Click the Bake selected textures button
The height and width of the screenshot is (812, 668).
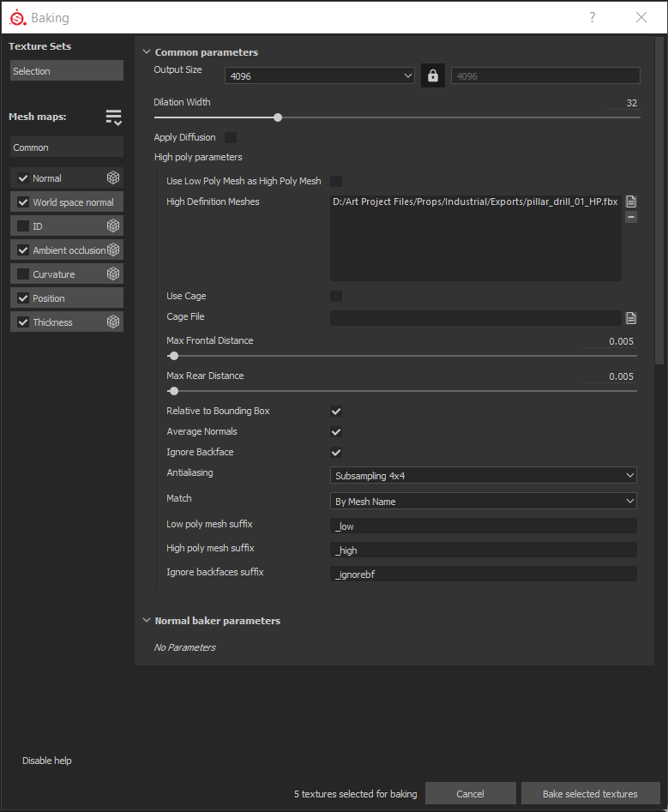[590, 793]
